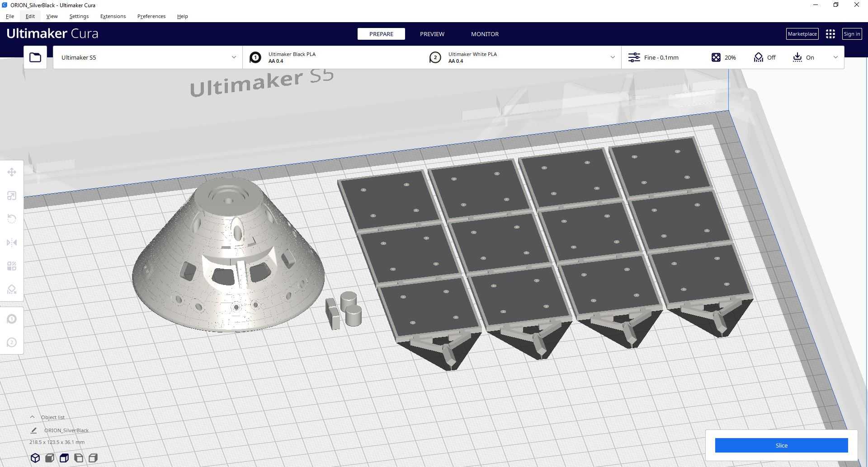
Task: Open the File menu
Action: (x=10, y=16)
